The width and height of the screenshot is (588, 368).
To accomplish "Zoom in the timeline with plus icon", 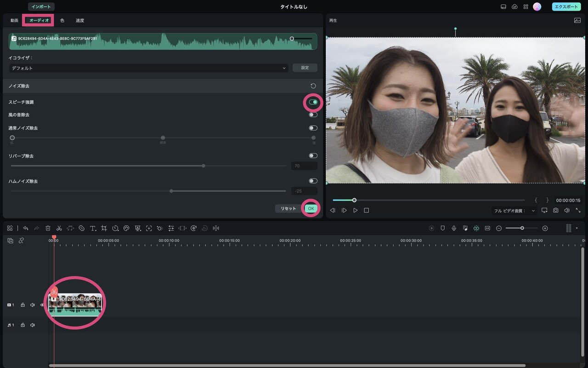I will point(545,228).
